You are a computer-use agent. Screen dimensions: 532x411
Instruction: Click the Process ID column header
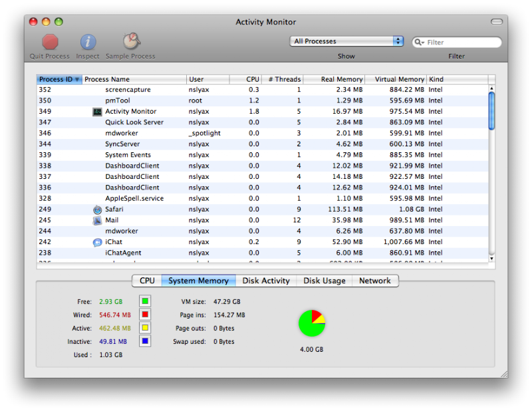click(59, 79)
